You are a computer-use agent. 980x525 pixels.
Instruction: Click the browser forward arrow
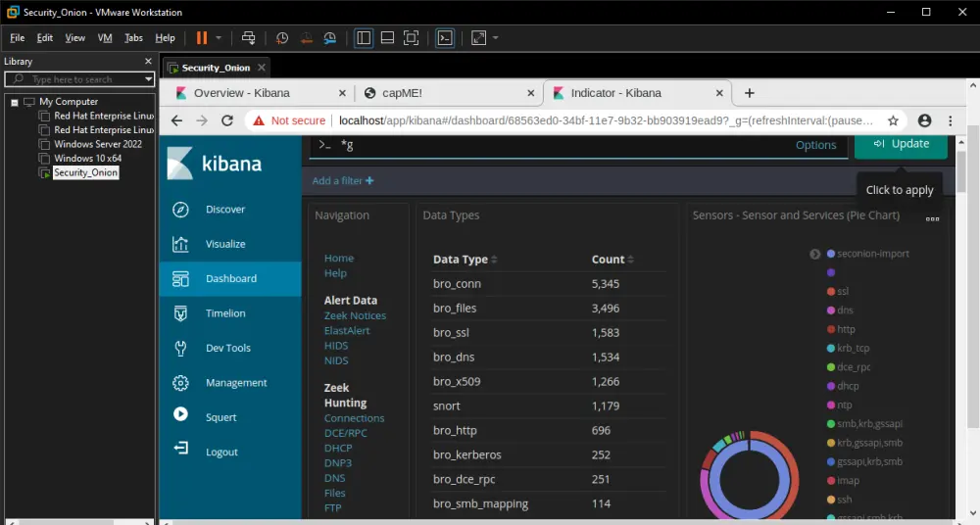[x=202, y=120]
